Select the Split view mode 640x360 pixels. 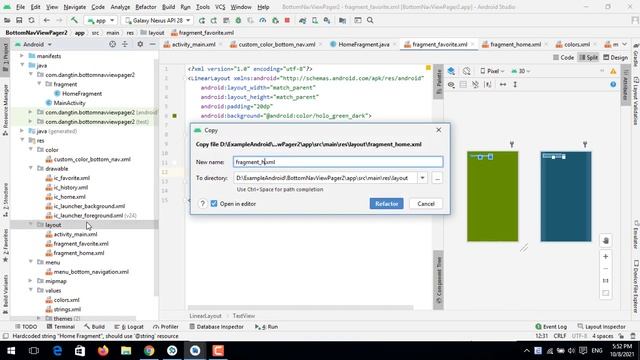pos(589,58)
